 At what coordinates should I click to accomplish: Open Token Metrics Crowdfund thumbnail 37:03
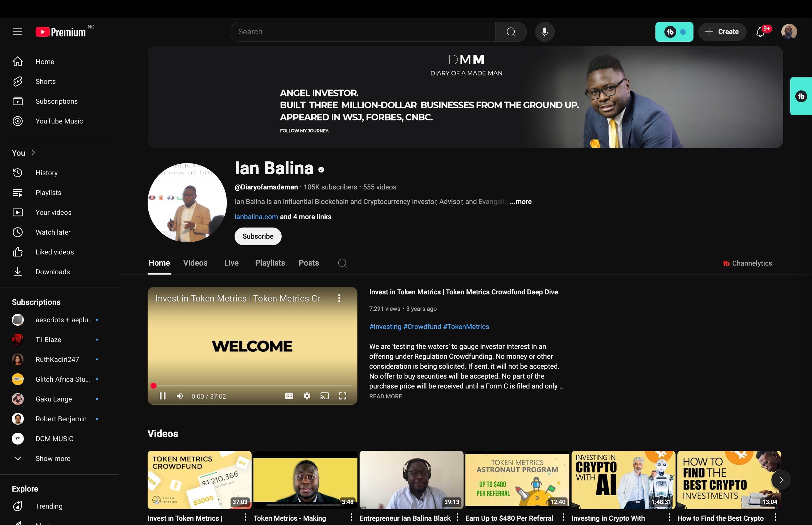[x=199, y=480]
